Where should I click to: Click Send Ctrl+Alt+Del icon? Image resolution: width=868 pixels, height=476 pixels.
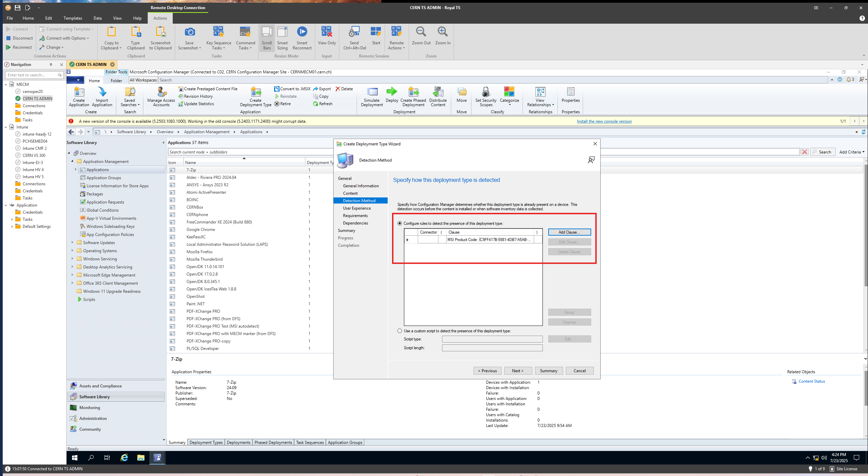[354, 32]
